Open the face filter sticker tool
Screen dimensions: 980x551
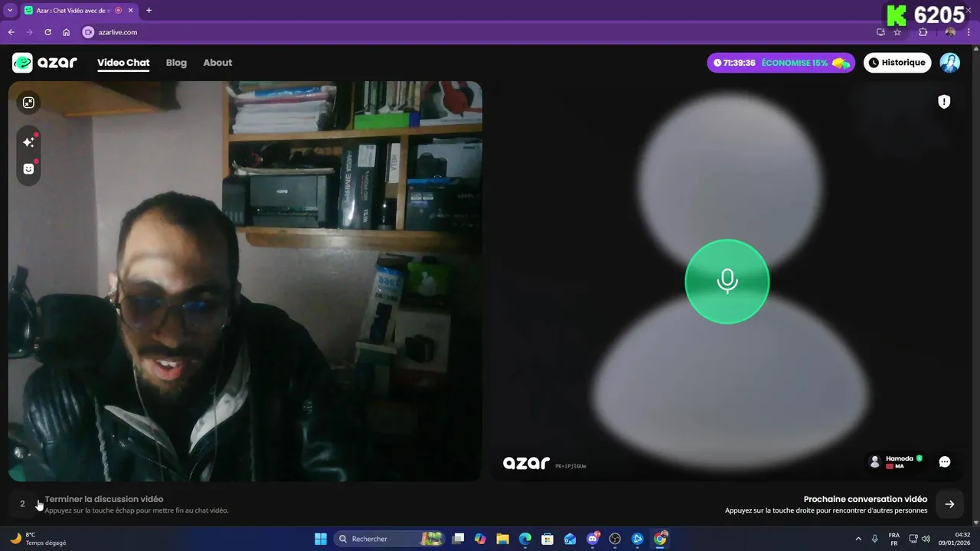(x=28, y=169)
